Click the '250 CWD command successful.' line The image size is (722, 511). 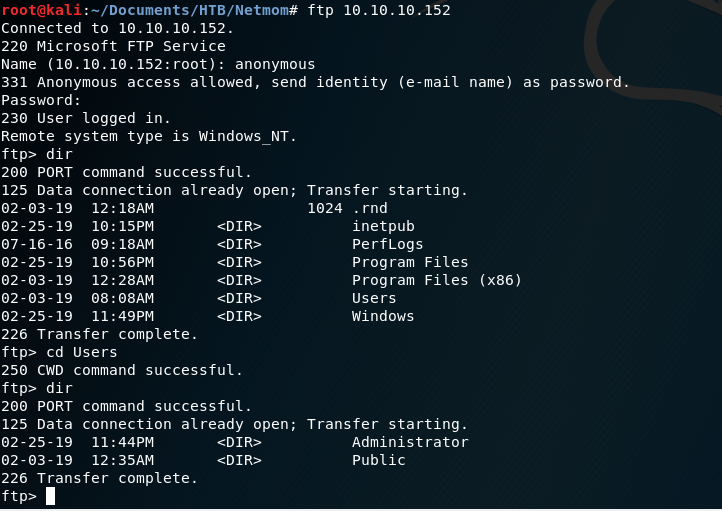coord(122,370)
